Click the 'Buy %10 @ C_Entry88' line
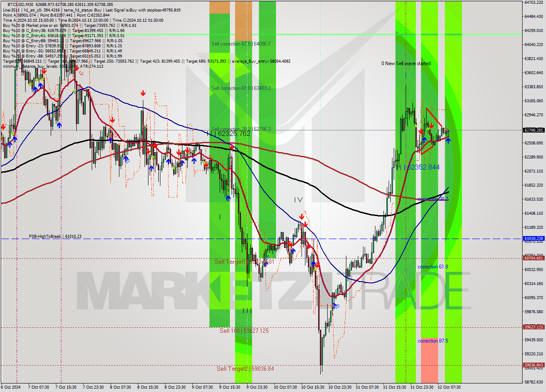 pos(64,41)
